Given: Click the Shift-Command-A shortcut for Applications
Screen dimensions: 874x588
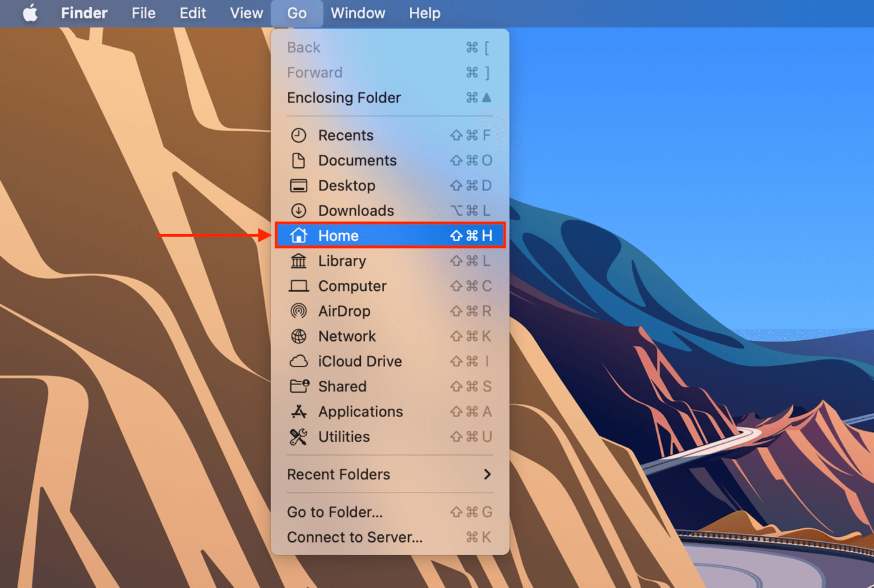Looking at the screenshot, I should point(471,411).
